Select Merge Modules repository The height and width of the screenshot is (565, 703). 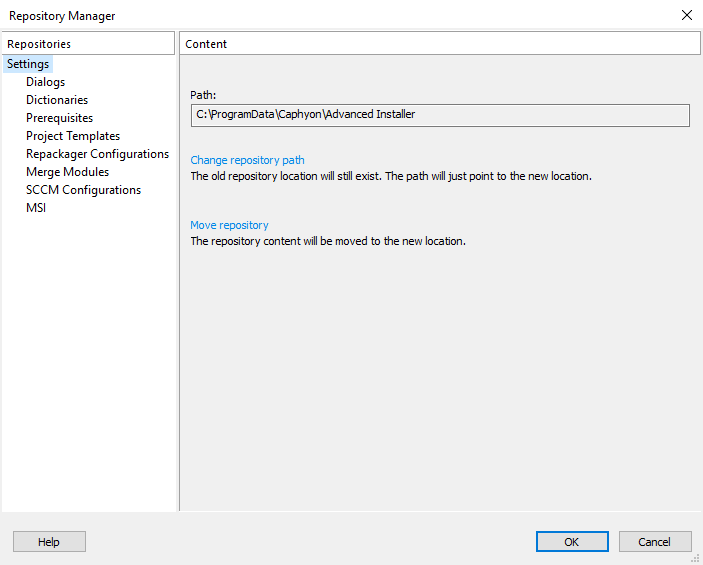67,172
